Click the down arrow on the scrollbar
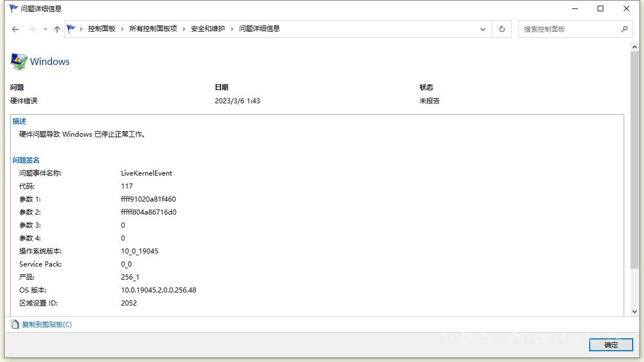Image resolution: width=644 pixels, height=362 pixels. [x=636, y=310]
